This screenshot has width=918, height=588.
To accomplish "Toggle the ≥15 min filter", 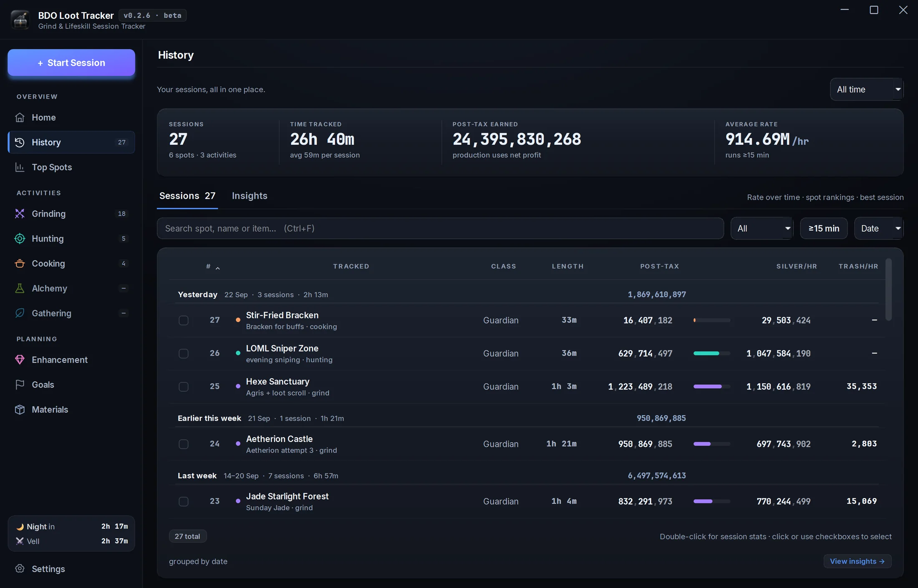I will coord(824,228).
